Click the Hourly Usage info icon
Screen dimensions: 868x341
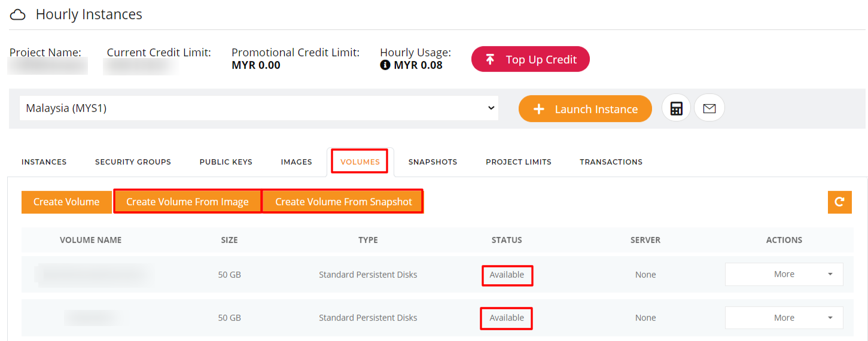tap(385, 65)
